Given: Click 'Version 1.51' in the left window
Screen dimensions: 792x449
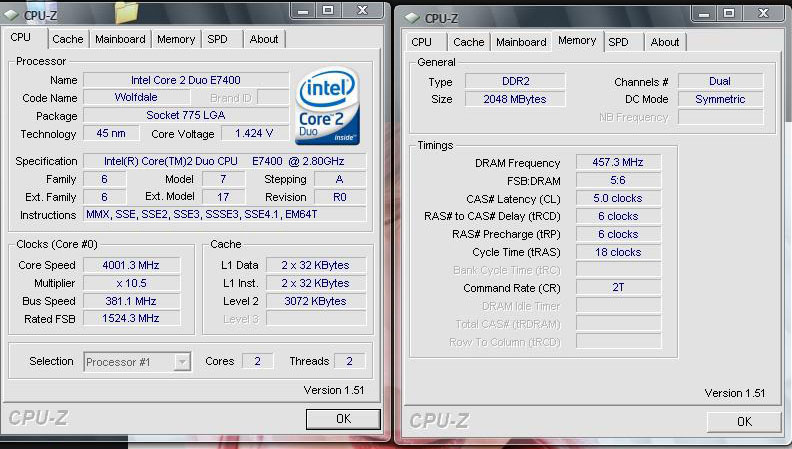Looking at the screenshot, I should click(334, 390).
